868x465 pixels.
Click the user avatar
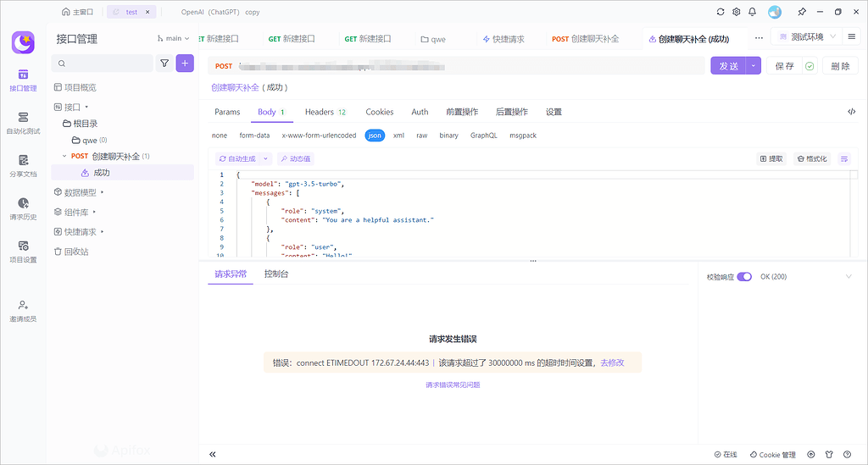pyautogui.click(x=775, y=12)
